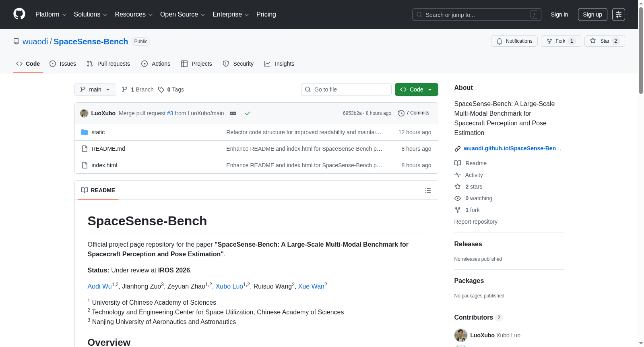The image size is (644, 347).
Task: Open the 7 Commits history link
Action: [414, 113]
